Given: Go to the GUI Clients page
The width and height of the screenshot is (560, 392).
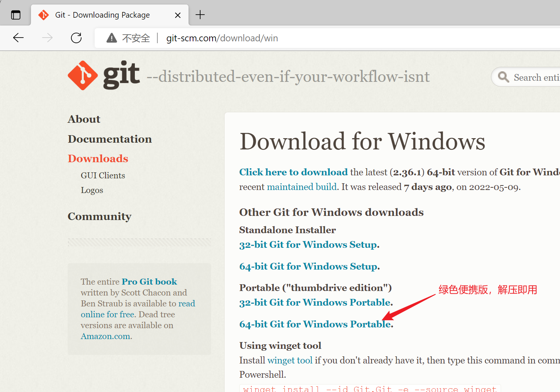Looking at the screenshot, I should tap(103, 175).
